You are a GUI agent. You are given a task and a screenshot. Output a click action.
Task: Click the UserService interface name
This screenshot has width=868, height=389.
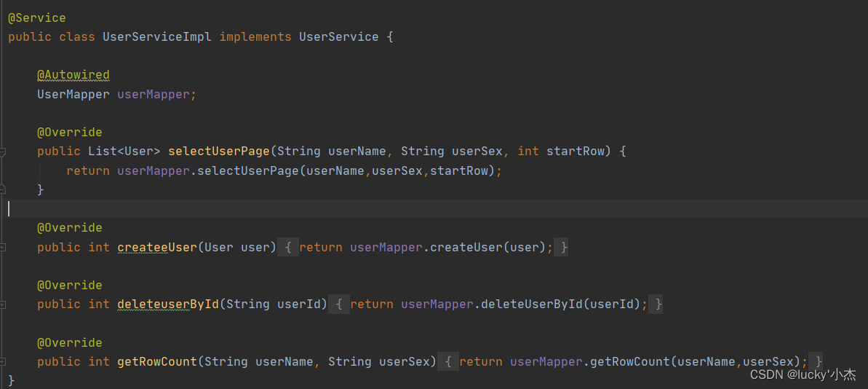click(x=339, y=37)
